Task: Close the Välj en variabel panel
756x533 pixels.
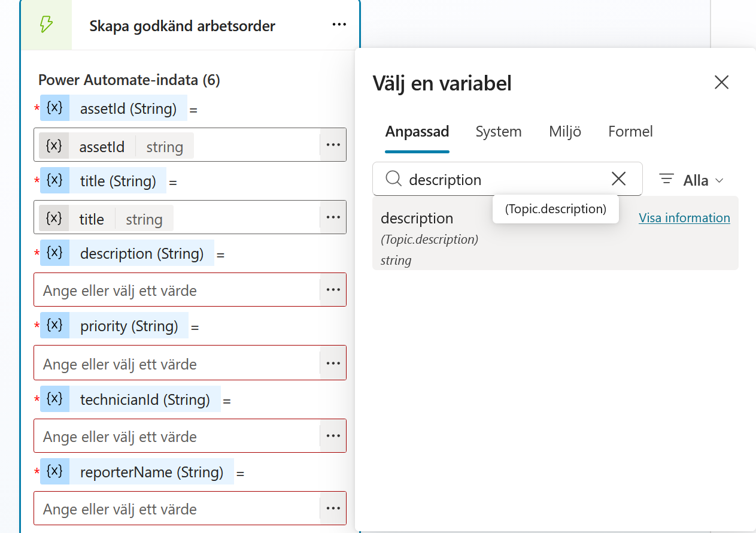Action: pyautogui.click(x=721, y=82)
